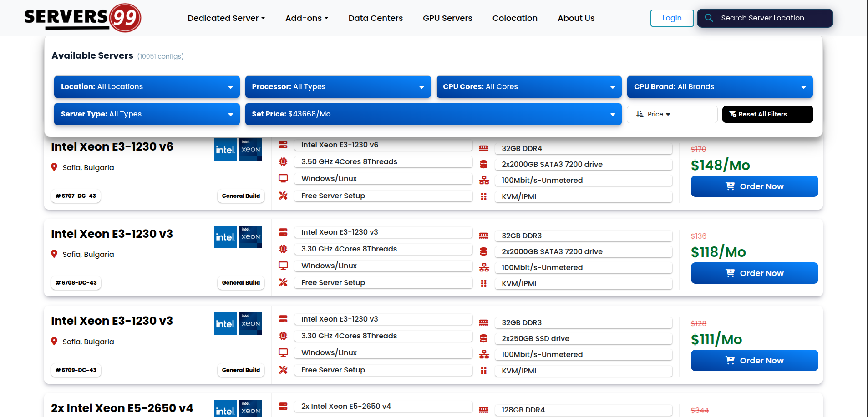Click the network icon beside second 100Mbit/s-Unmetered

pos(483,267)
